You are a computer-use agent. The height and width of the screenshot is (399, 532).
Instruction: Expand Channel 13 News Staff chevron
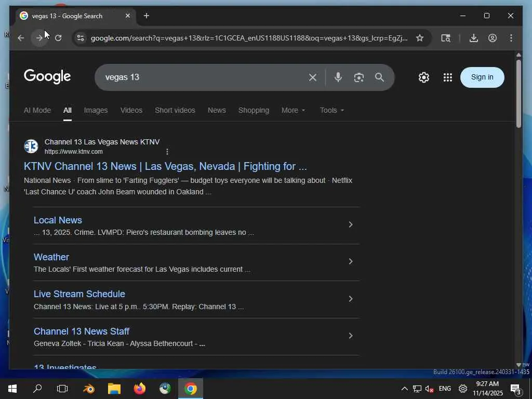click(x=351, y=336)
